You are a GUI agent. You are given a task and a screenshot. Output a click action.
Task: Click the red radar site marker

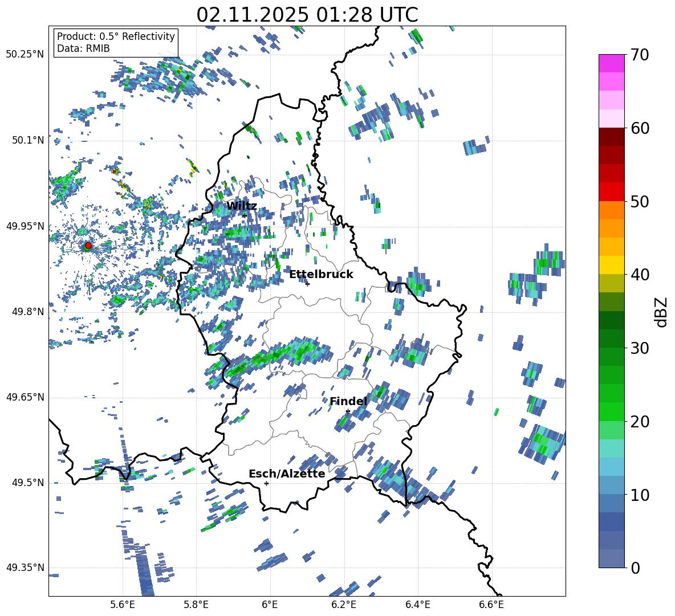88,246
